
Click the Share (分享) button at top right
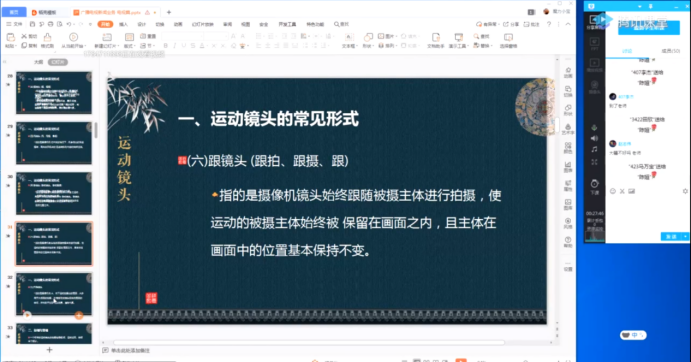(511, 24)
